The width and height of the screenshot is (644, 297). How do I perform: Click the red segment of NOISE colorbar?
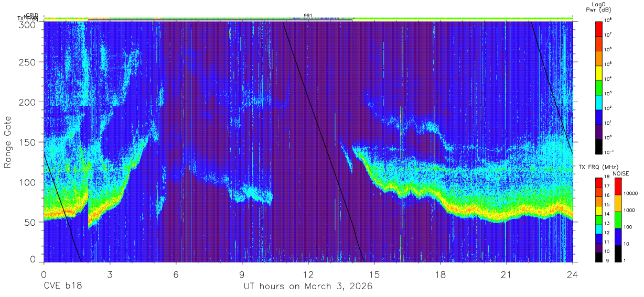(x=618, y=186)
